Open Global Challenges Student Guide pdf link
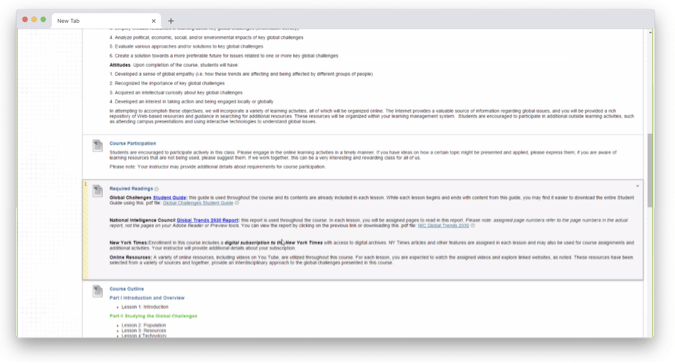 [198, 203]
